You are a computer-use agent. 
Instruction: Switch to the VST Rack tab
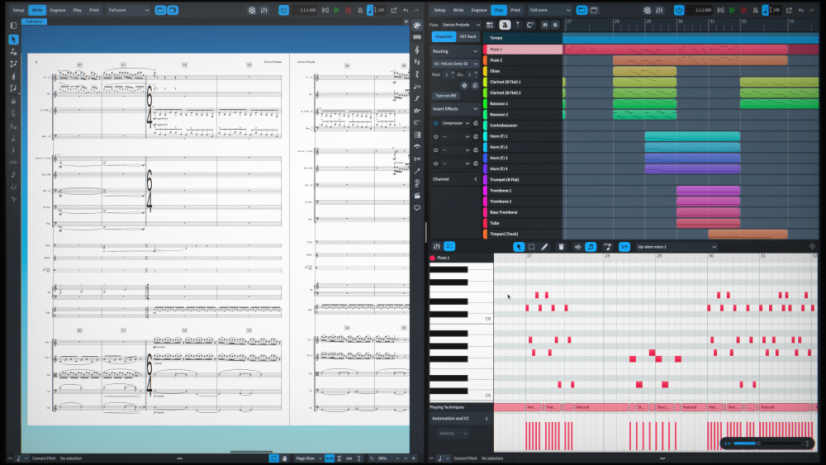(x=467, y=36)
